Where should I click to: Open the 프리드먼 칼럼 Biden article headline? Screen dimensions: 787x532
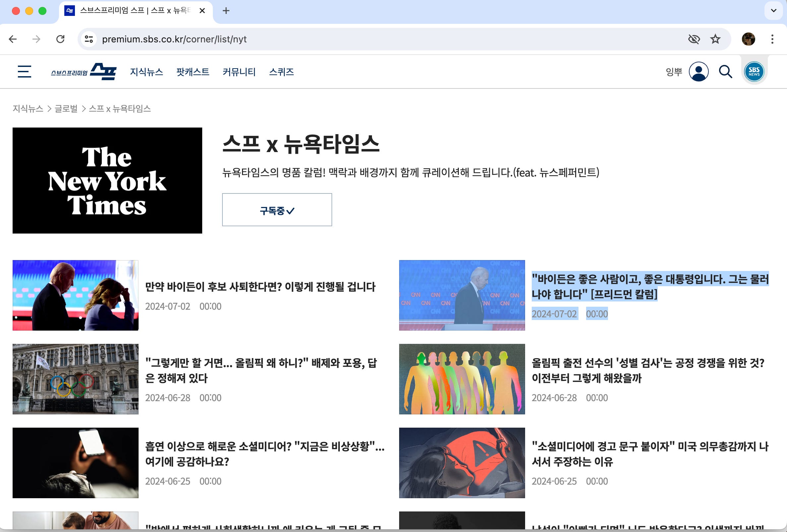pos(649,286)
